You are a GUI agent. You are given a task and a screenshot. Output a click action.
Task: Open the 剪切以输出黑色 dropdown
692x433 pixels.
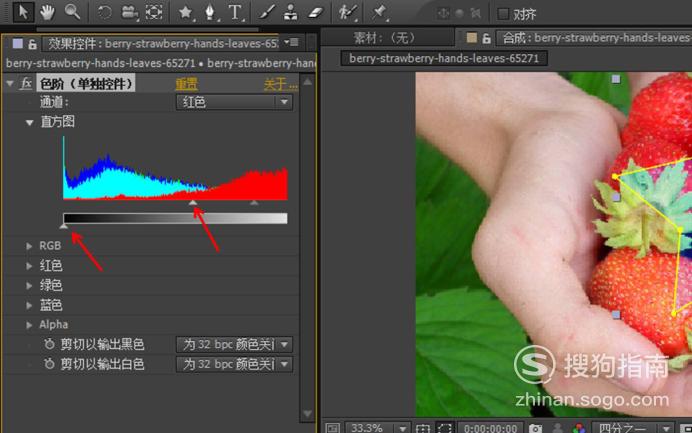(234, 344)
